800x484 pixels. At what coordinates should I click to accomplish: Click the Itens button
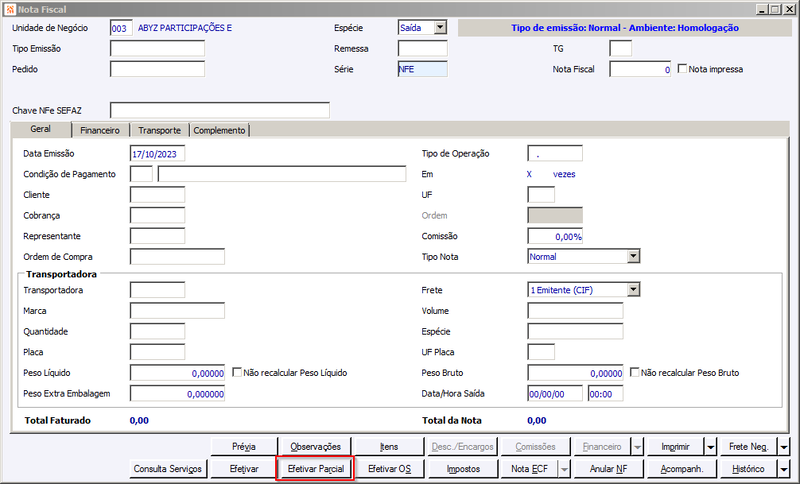[389, 447]
